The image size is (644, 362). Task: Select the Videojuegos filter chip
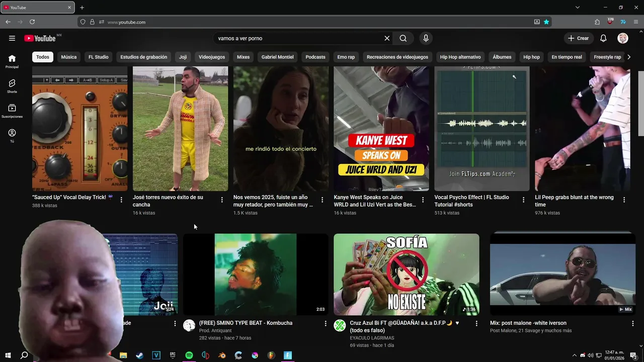212,57
